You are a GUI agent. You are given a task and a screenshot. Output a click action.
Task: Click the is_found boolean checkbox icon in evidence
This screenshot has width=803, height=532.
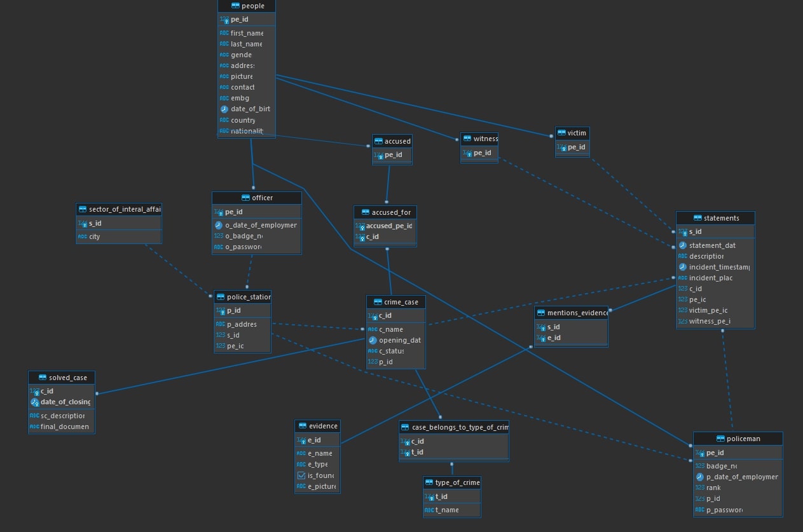(x=301, y=475)
